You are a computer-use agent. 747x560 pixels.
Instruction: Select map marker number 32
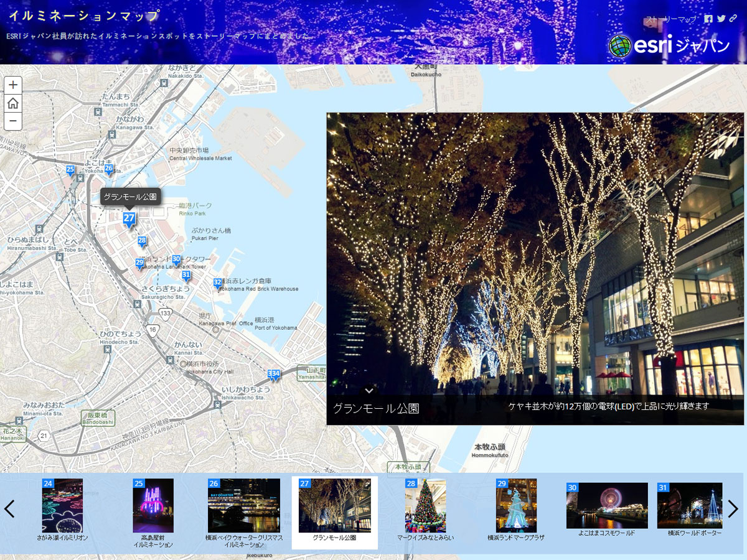pyautogui.click(x=217, y=283)
